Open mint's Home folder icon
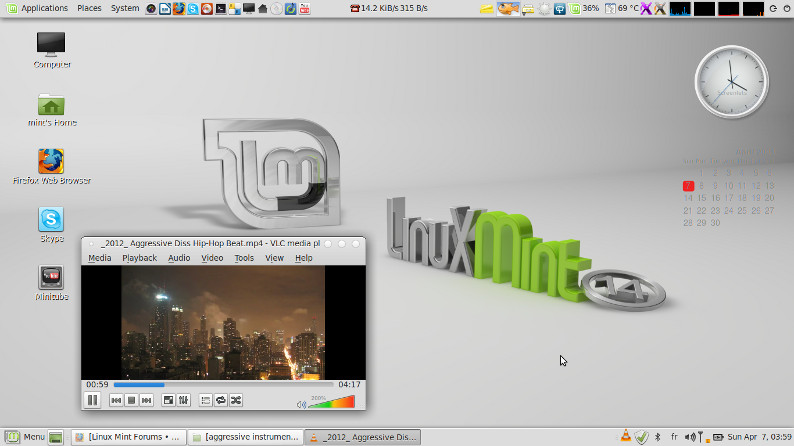 tap(51, 109)
